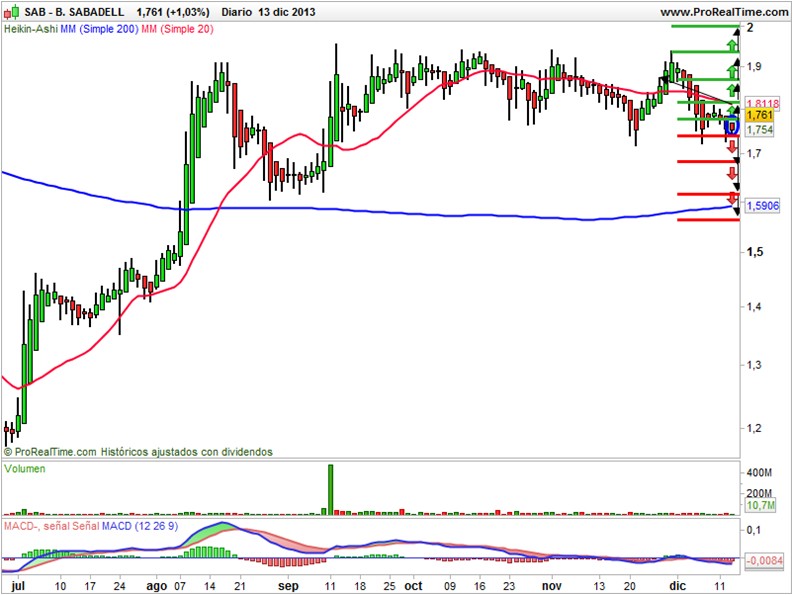Click the MACD (12 26 9) label
793x595 pixels.
(x=140, y=526)
